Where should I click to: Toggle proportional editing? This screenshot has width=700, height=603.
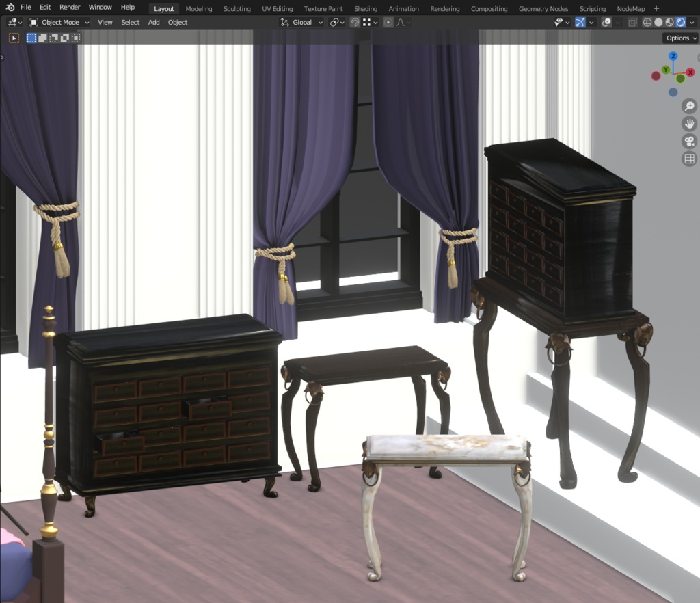388,23
